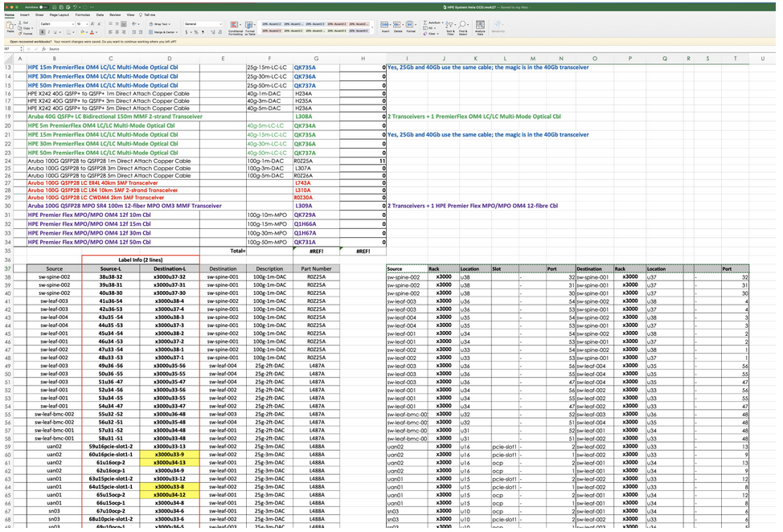Click the yellow Fill Color button
783x532 pixels.
81,32
